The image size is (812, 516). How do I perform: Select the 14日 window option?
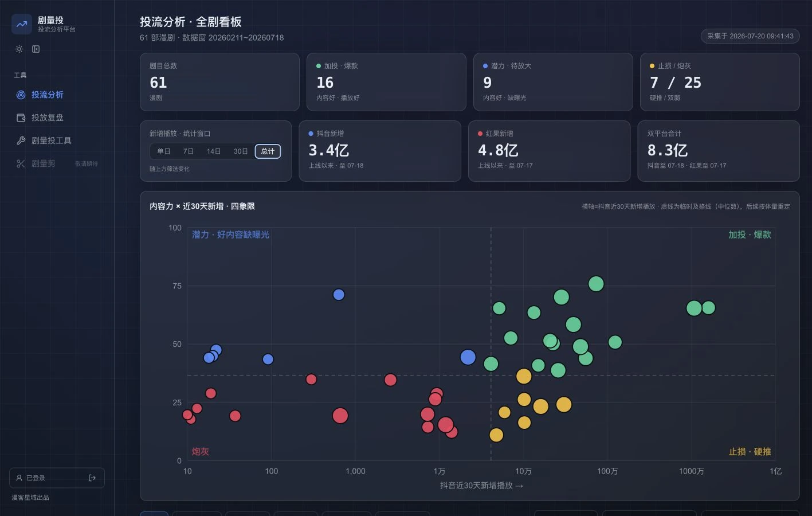[214, 151]
